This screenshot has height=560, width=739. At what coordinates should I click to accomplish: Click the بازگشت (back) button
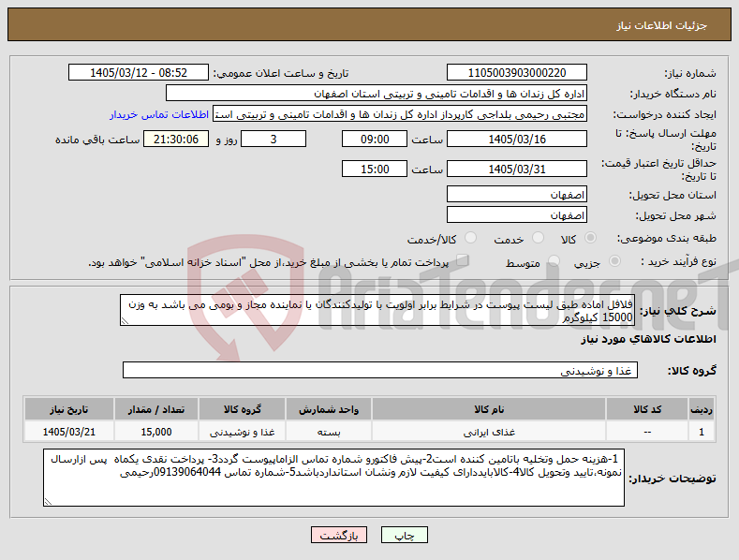[x=339, y=535]
